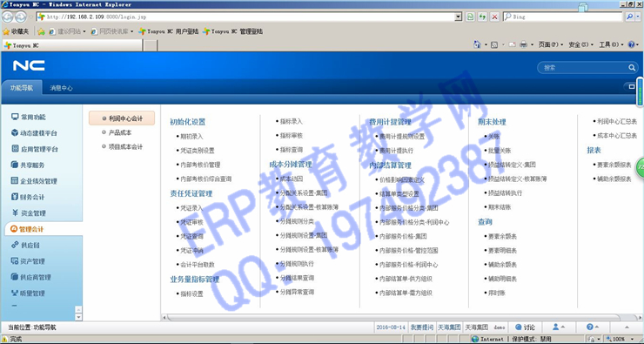Image resolution: width=644 pixels, height=344 pixels.
Task: Click the horizontal scrollbar under the function list
Action: point(393,317)
